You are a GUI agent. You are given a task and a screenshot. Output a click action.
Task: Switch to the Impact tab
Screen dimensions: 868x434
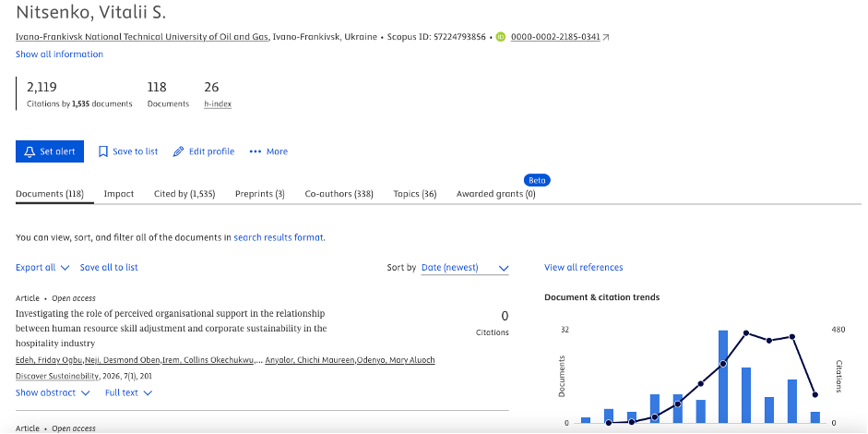(119, 194)
